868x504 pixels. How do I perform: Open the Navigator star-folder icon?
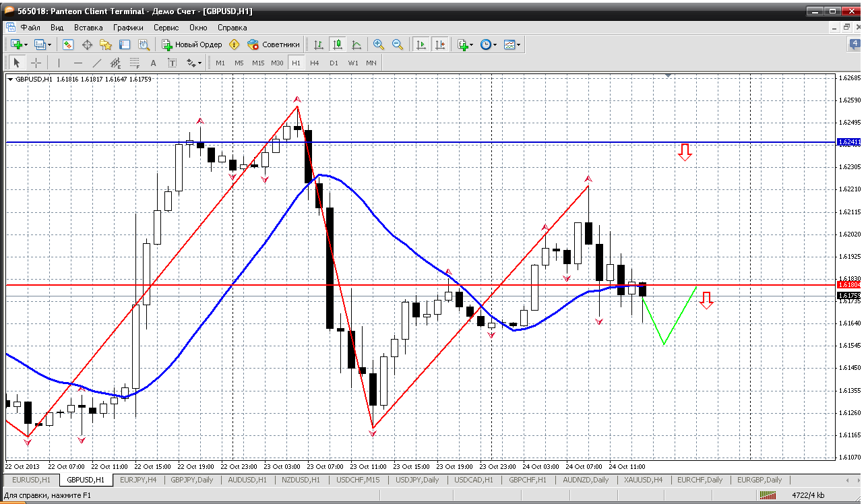click(x=106, y=44)
